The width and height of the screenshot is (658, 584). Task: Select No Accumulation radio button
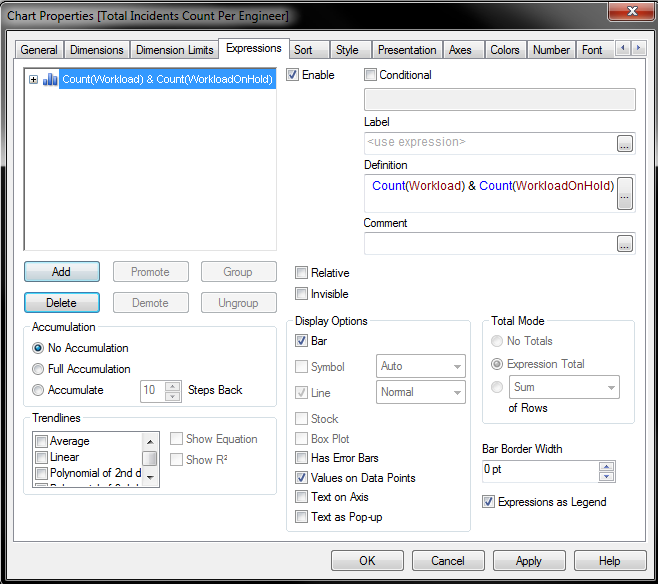coord(38,348)
